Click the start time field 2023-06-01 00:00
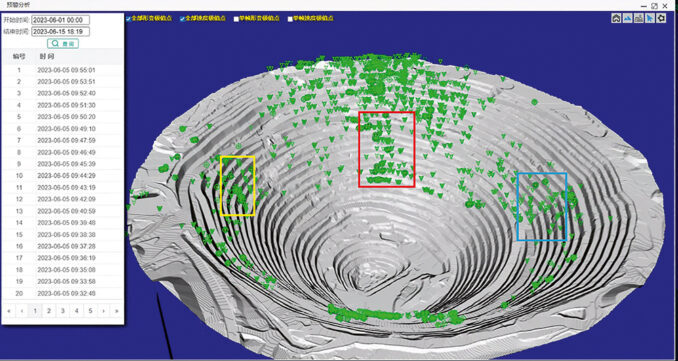The image size is (678, 361). (x=61, y=20)
